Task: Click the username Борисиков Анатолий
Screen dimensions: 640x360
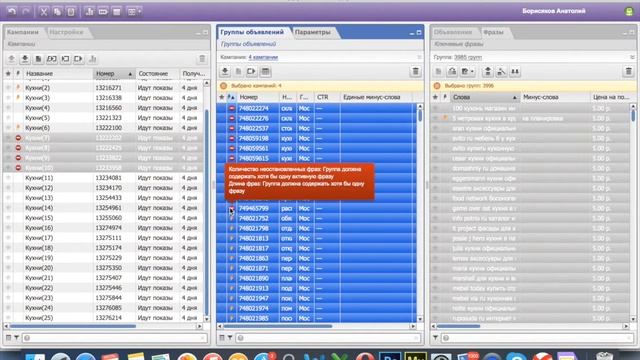Action: coord(554,11)
